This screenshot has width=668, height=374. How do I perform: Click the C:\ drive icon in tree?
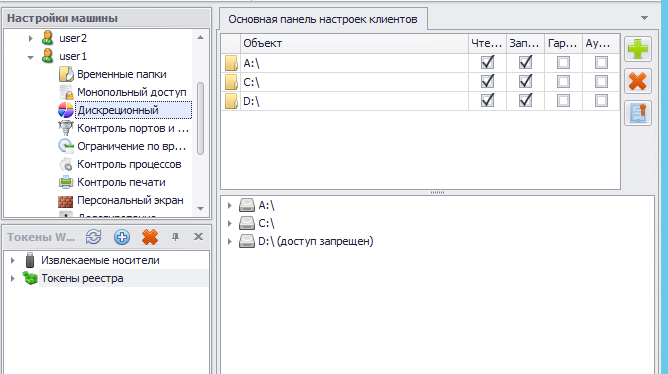click(247, 223)
